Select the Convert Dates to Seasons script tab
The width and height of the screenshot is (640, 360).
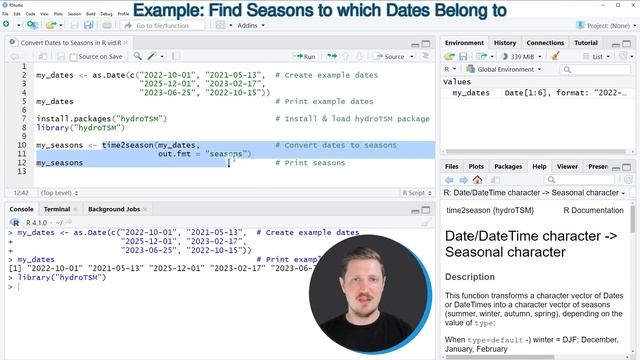click(68, 42)
